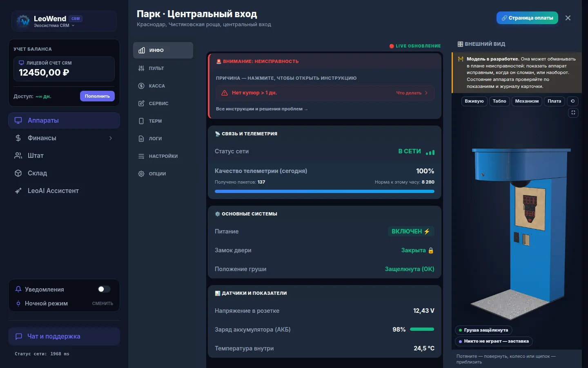Click Что делать link
The height and width of the screenshot is (368, 588).
pyautogui.click(x=412, y=93)
